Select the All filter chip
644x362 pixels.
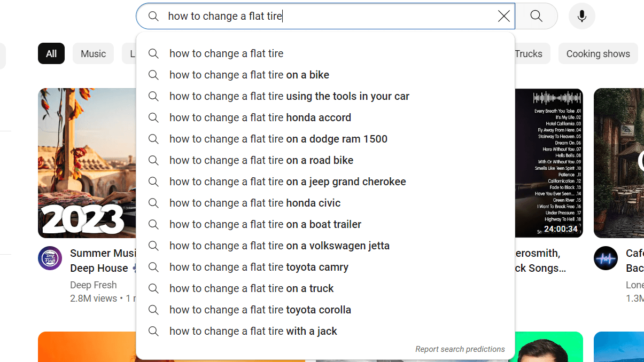tap(51, 53)
